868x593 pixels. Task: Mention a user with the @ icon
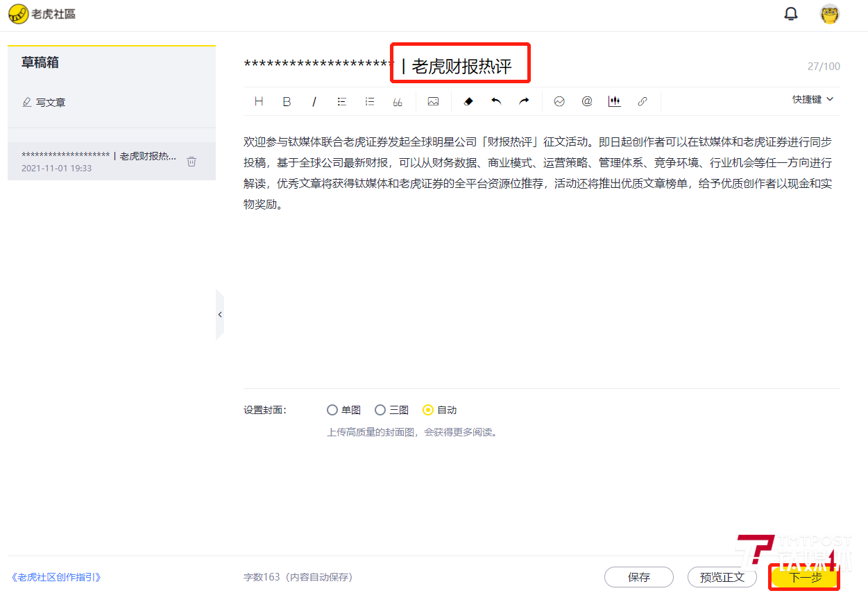[x=587, y=101]
